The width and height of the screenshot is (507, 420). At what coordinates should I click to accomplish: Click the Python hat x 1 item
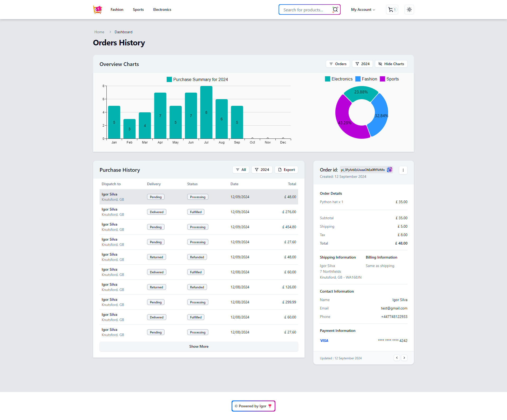click(x=331, y=202)
